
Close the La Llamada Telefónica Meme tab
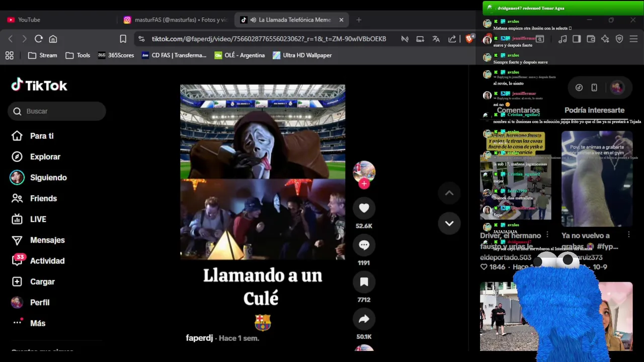pyautogui.click(x=341, y=20)
